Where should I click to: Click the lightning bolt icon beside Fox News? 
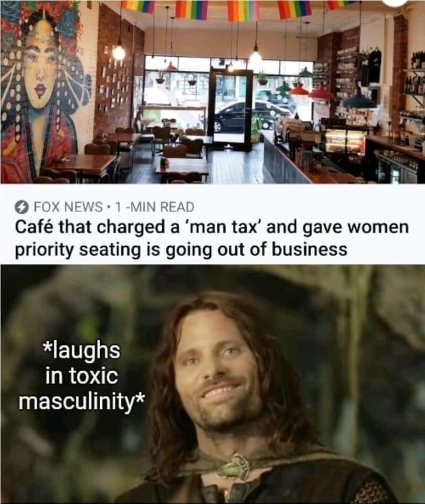click(22, 207)
